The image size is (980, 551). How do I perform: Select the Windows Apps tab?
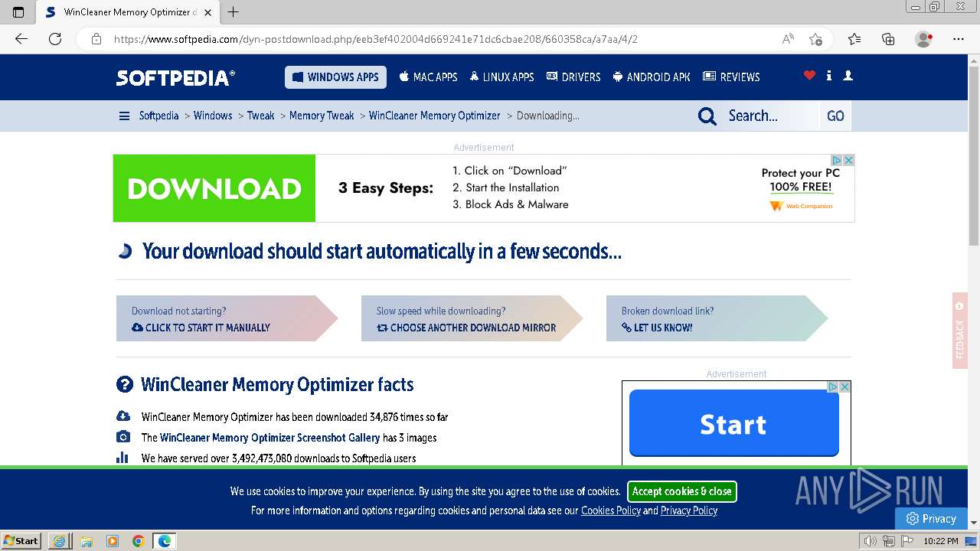tap(335, 77)
